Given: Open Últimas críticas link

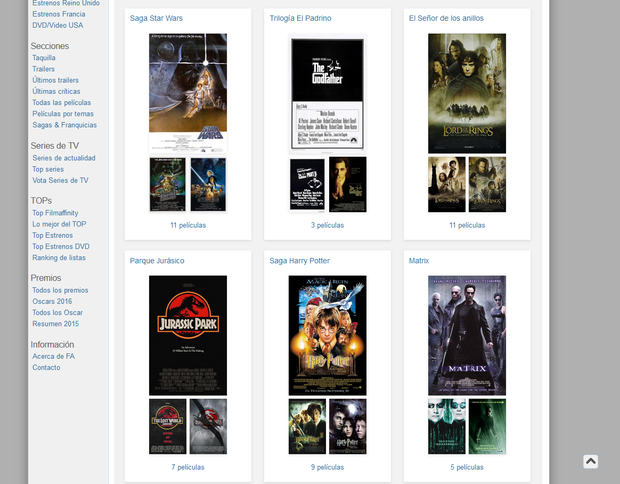Looking at the screenshot, I should [x=56, y=91].
